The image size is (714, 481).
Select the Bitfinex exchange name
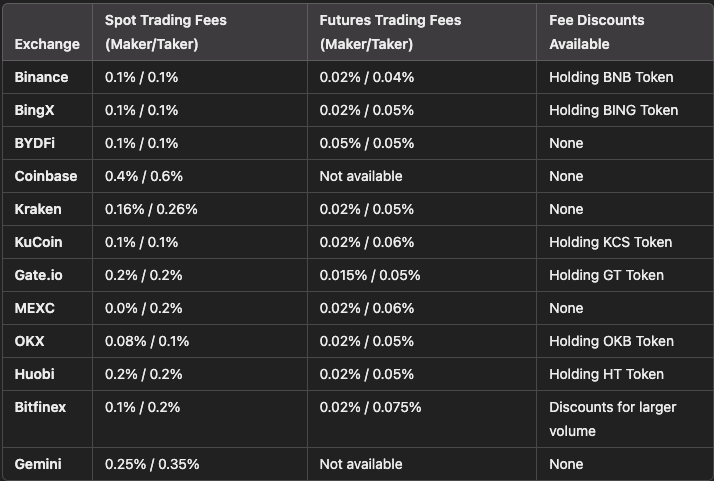pyautogui.click(x=42, y=407)
